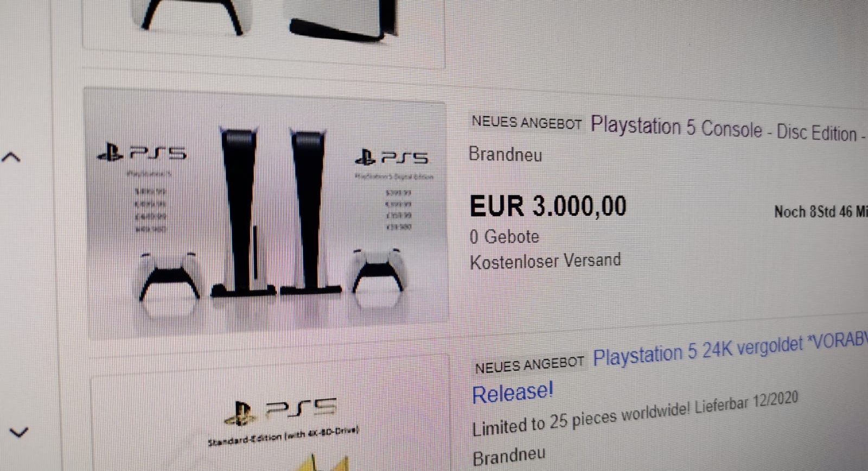This screenshot has width=868, height=471.
Task: Click the "0 Gebote" bid count
Action: tap(505, 237)
